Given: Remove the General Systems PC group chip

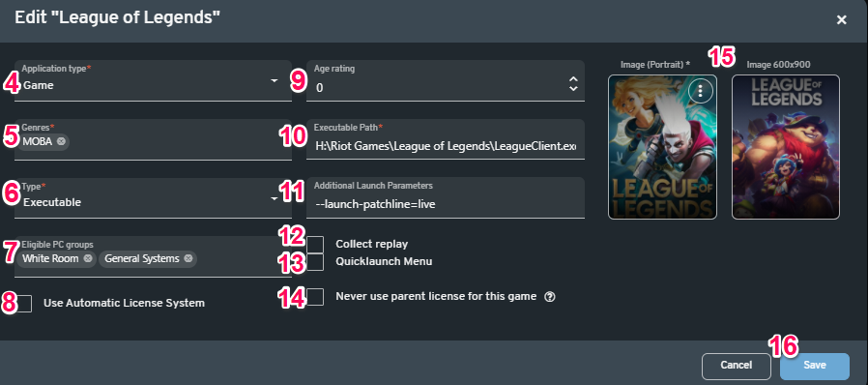Looking at the screenshot, I should 188,258.
